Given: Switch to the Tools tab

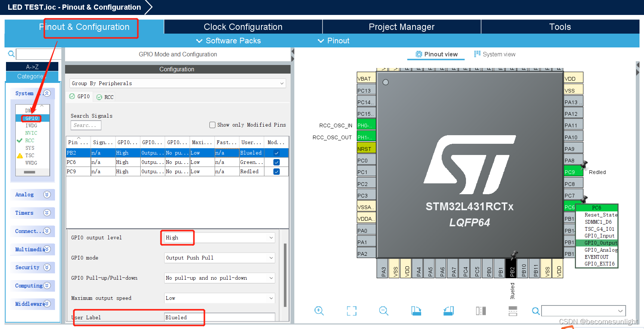Looking at the screenshot, I should coord(560,27).
